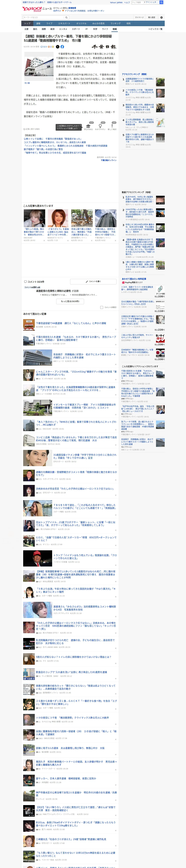
Task: Share article on X (Twitter) icon
Action: (x=57, y=47)
